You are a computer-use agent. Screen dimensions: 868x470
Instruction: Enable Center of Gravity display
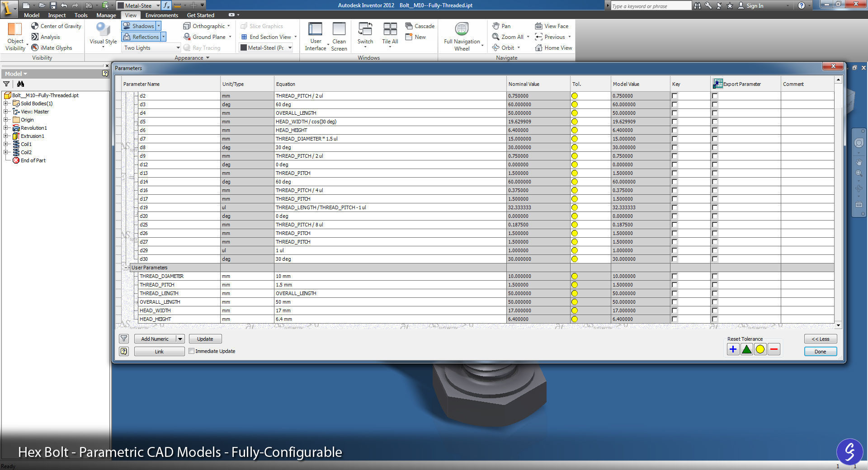[x=56, y=26]
